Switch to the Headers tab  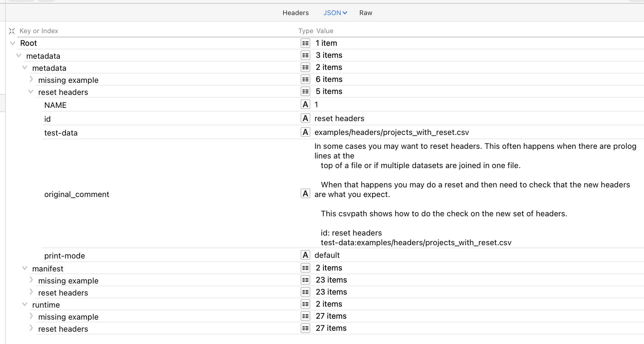click(296, 13)
